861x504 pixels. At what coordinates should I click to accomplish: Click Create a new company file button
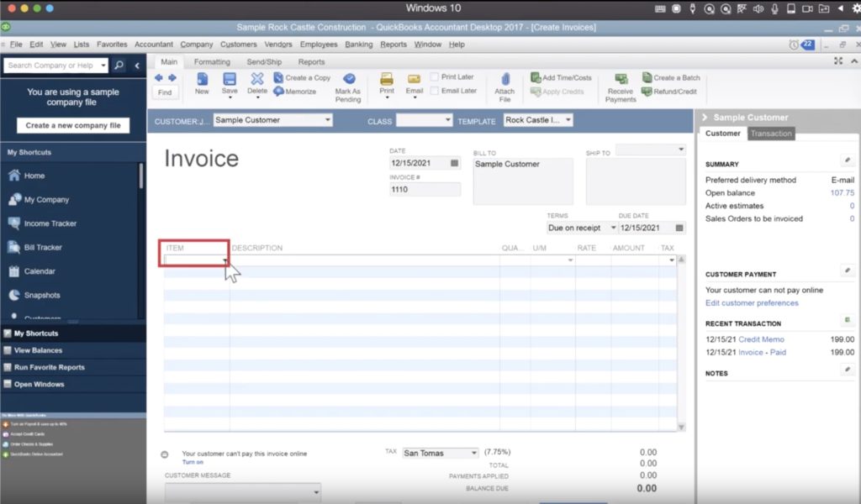coord(73,126)
